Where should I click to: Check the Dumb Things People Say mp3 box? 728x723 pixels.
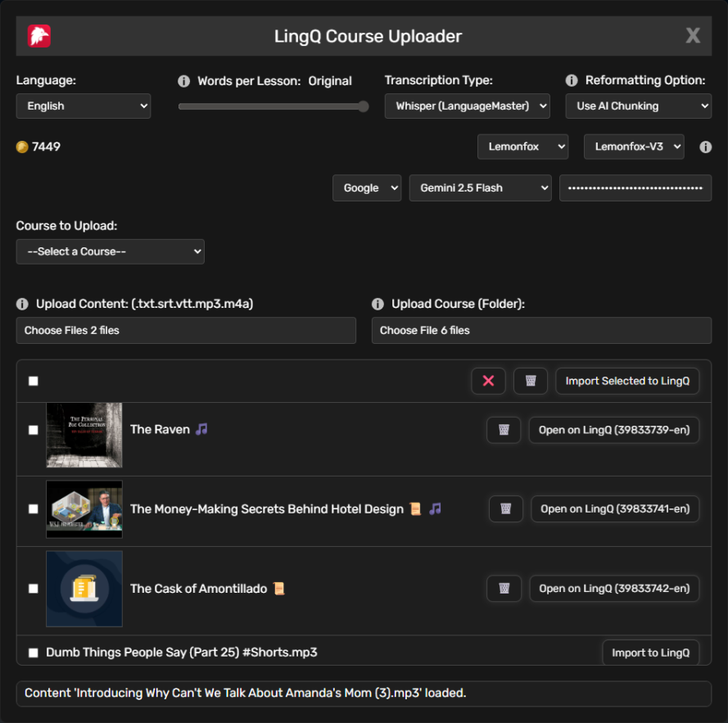click(34, 653)
